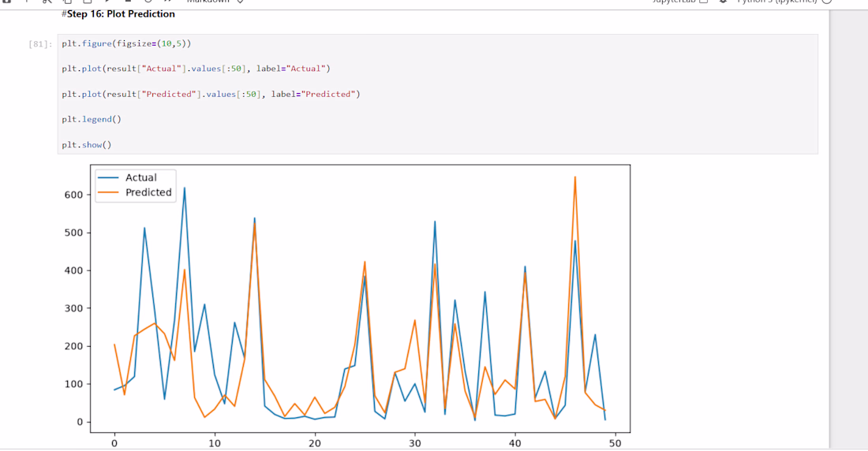Click the y-axis tick label 300
The image size is (868, 451).
pyautogui.click(x=73, y=308)
